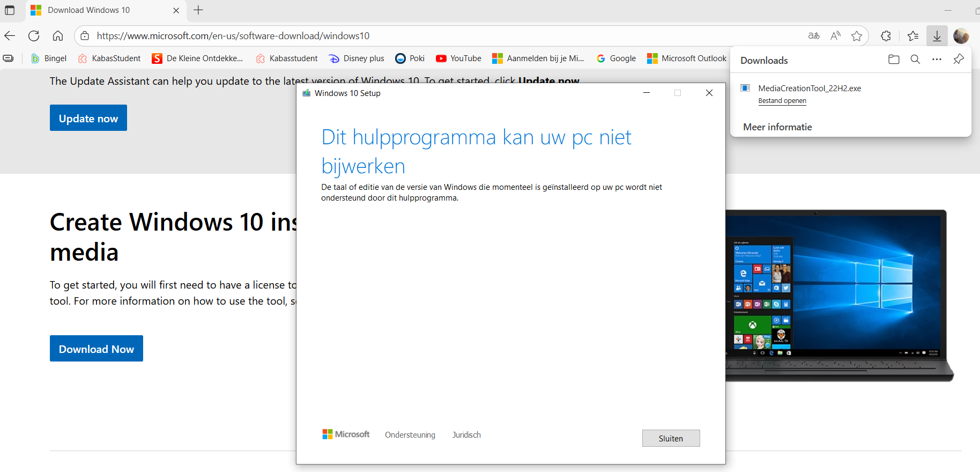
Task: Click the Update now button
Action: click(88, 118)
